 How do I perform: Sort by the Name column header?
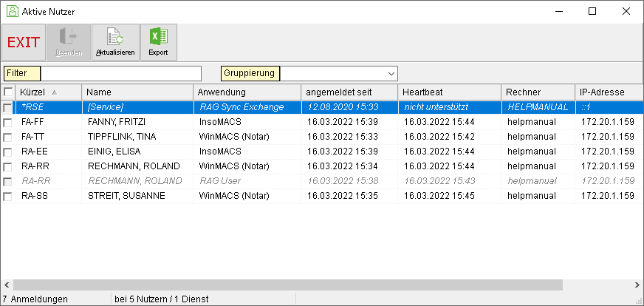click(x=137, y=92)
